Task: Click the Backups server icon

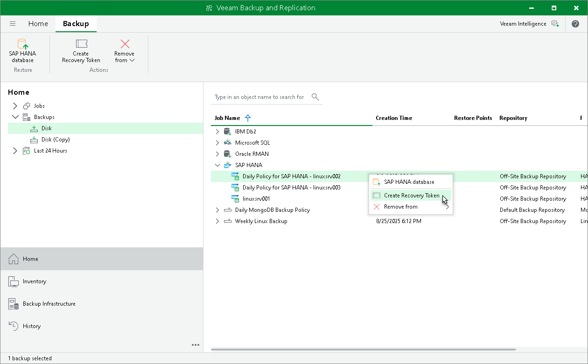Action: click(x=27, y=117)
